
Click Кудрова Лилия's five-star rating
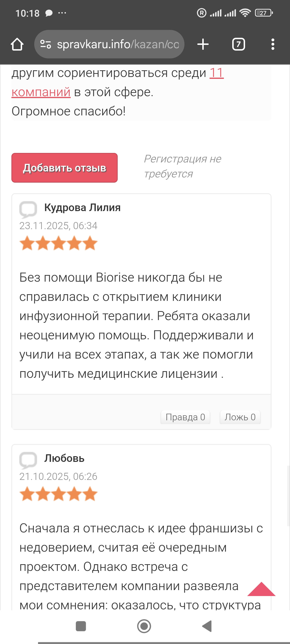coord(58,243)
